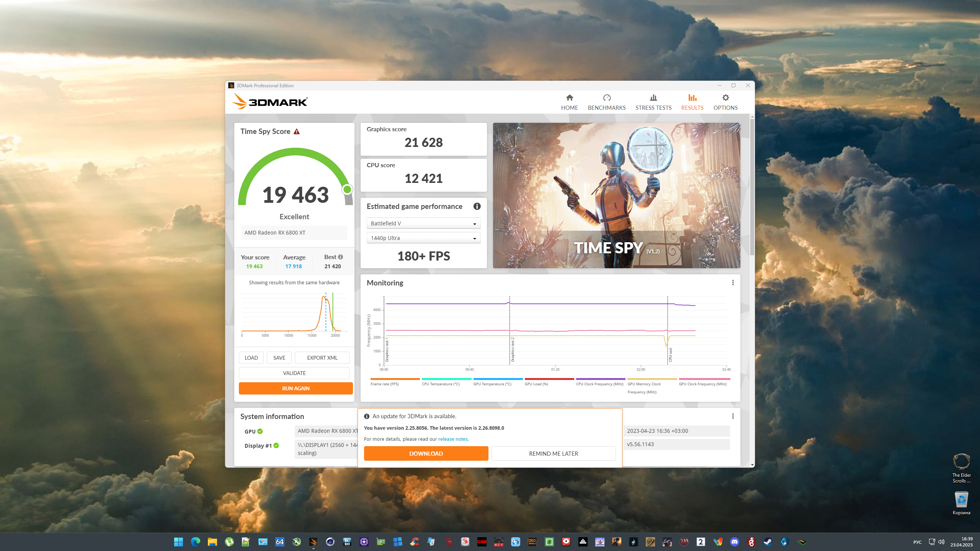This screenshot has width=980, height=551.
Task: Open the Monitoring panel three-dot menu
Action: (x=733, y=282)
